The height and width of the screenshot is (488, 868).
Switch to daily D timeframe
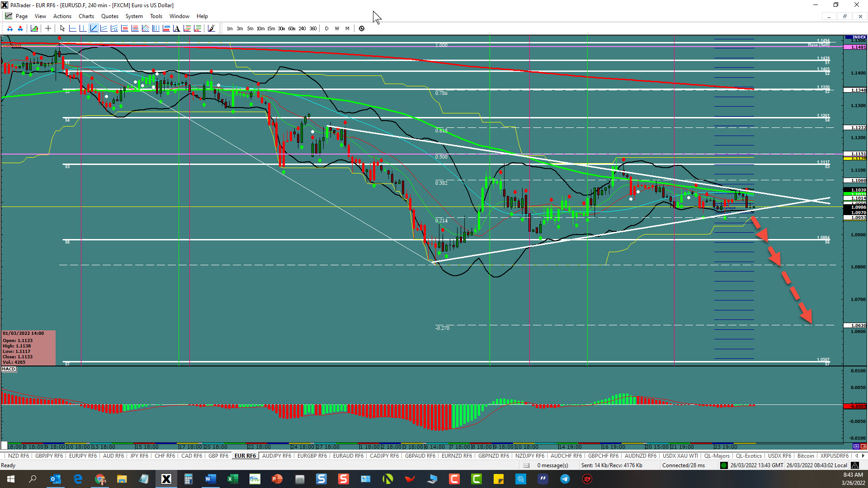tap(326, 28)
